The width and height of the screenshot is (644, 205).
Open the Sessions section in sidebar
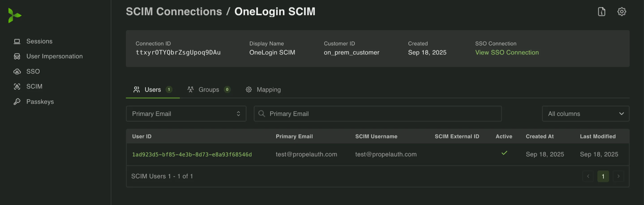[39, 41]
